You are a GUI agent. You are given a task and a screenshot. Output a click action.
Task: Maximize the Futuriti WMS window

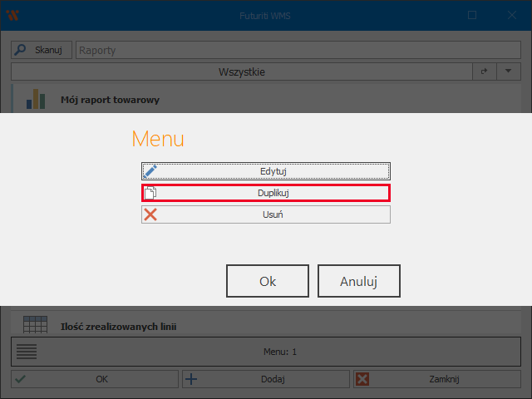(472, 15)
